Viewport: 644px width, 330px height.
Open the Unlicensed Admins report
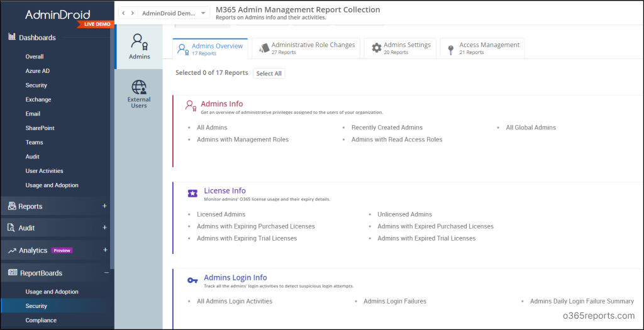point(404,214)
